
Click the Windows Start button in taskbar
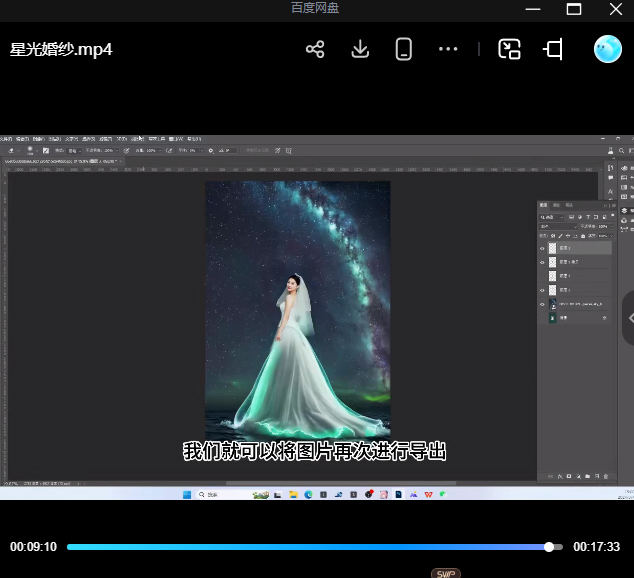pyautogui.click(x=186, y=494)
